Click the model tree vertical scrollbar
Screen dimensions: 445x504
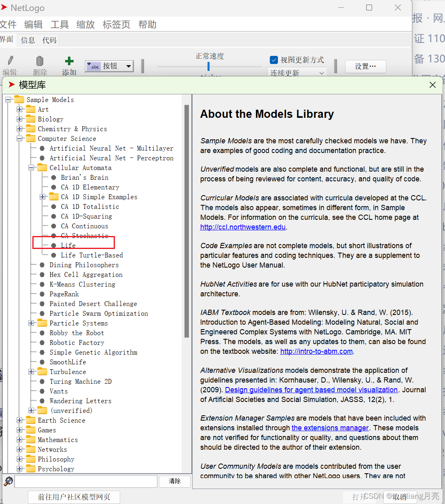click(x=186, y=221)
